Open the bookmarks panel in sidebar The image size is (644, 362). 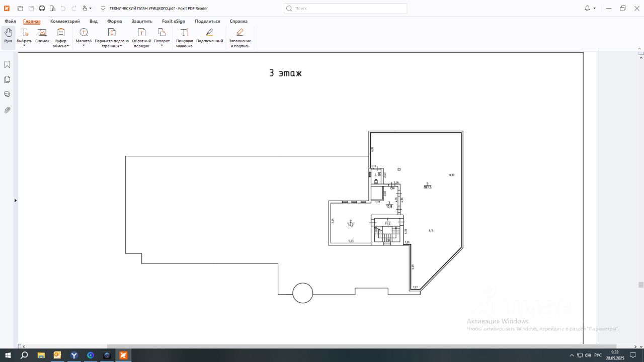click(x=8, y=64)
